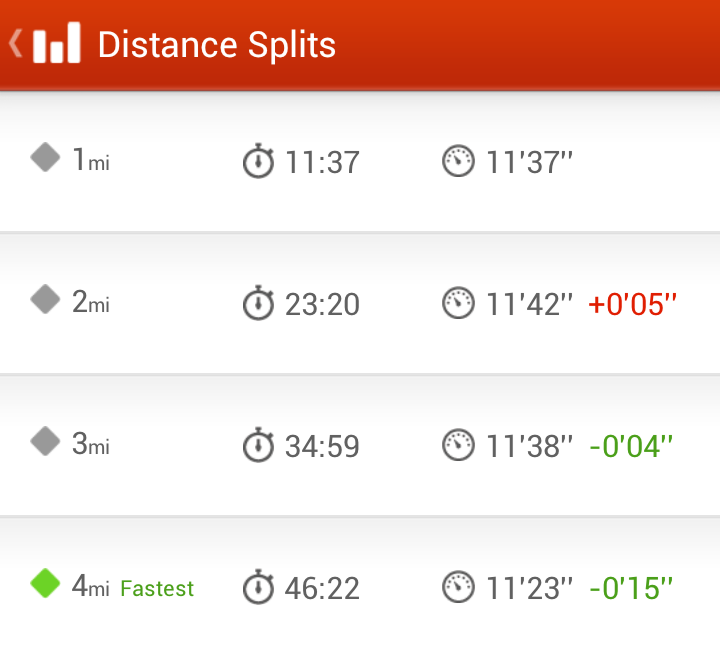Tap the stopwatch icon next to 23:20
720x656 pixels.
coord(258,303)
